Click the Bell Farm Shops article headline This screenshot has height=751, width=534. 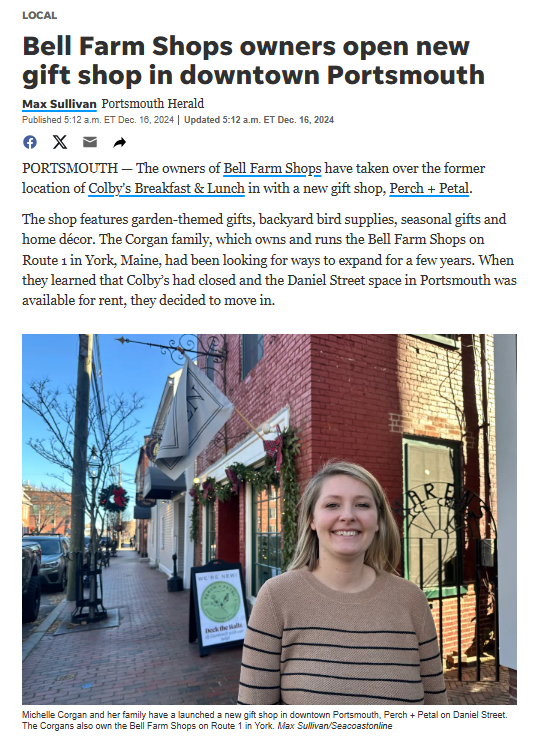coord(253,61)
